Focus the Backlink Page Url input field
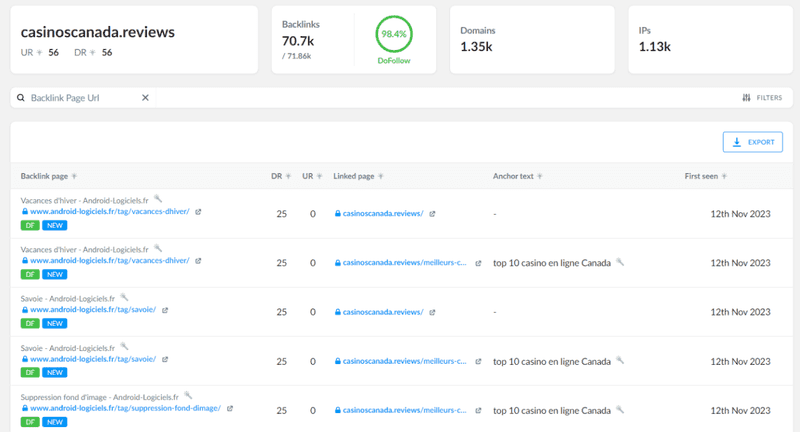 click(x=83, y=97)
